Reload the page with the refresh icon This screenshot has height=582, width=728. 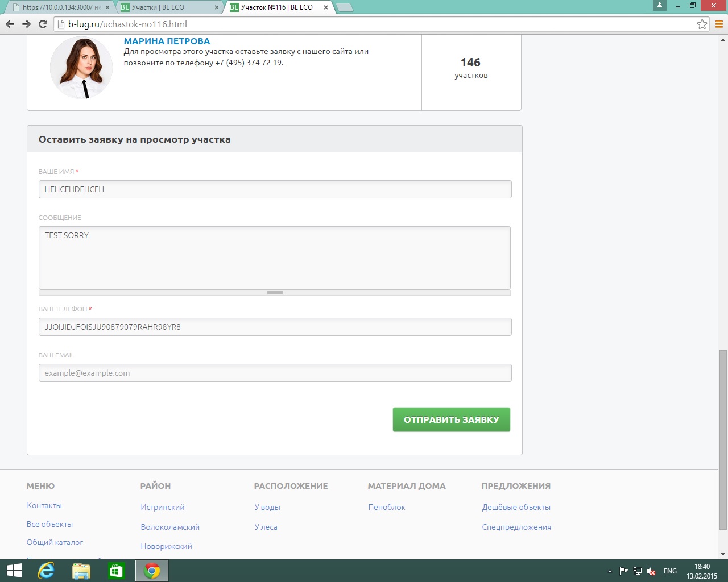[43, 24]
